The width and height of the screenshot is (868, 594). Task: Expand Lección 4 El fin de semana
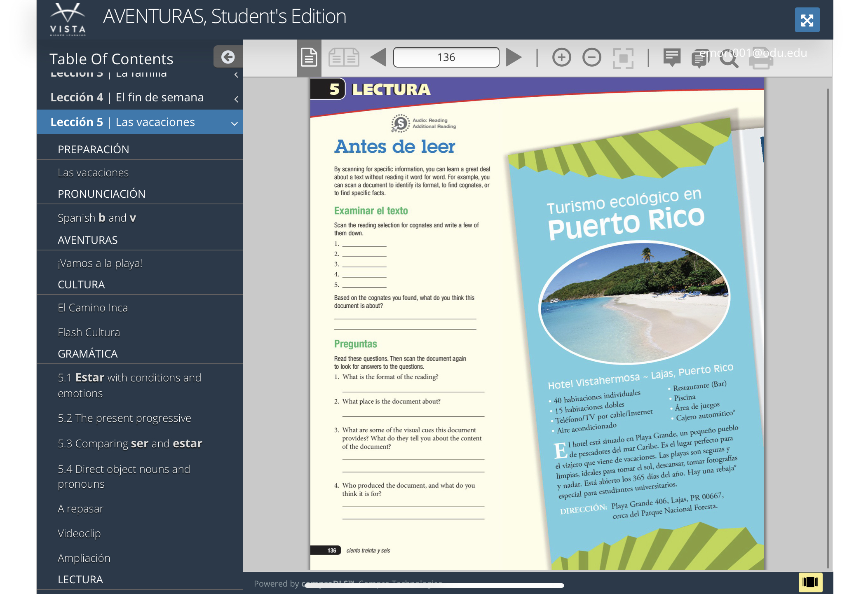[140, 97]
